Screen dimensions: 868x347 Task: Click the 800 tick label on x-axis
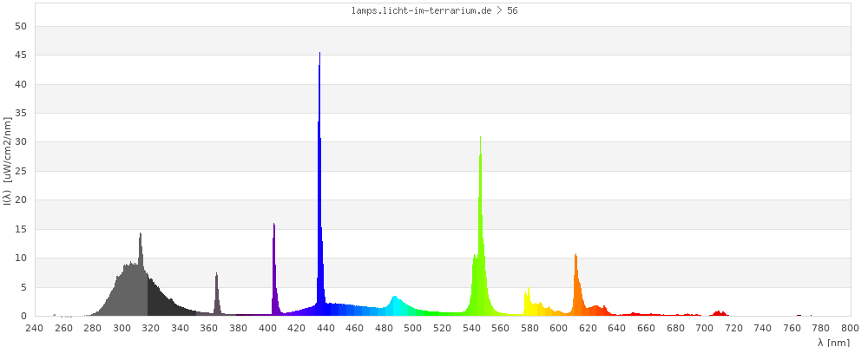(x=850, y=328)
